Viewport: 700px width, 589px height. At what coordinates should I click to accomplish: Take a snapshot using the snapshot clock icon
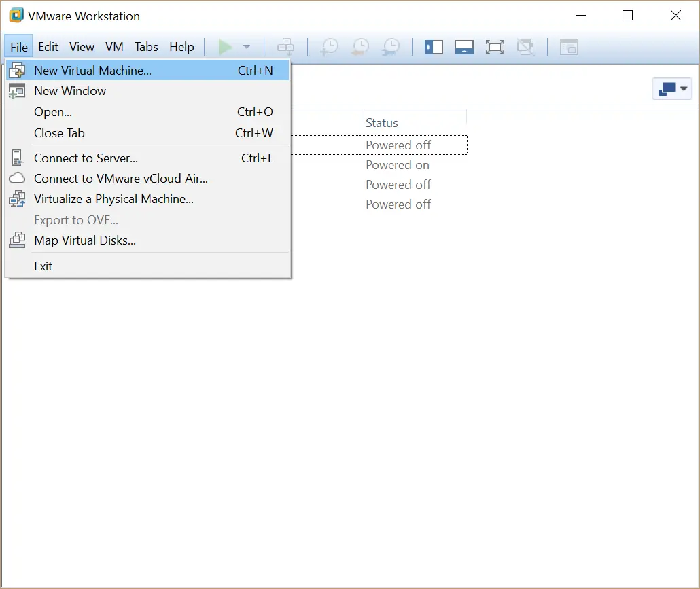click(x=329, y=47)
